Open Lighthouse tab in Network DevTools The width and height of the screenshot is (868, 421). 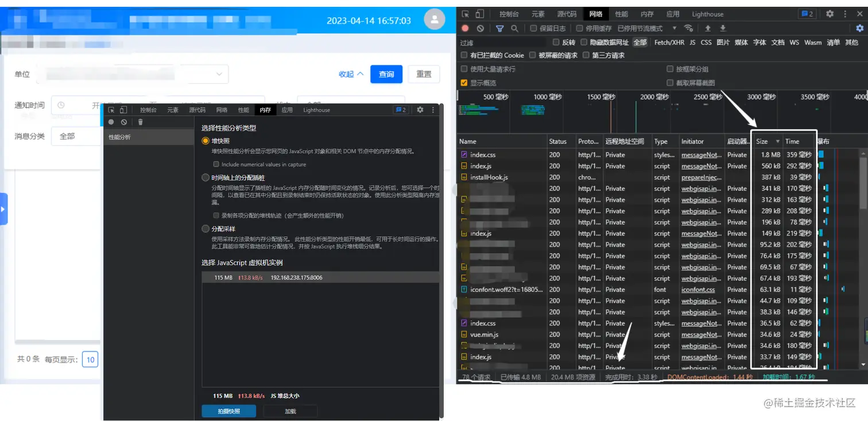(x=707, y=14)
